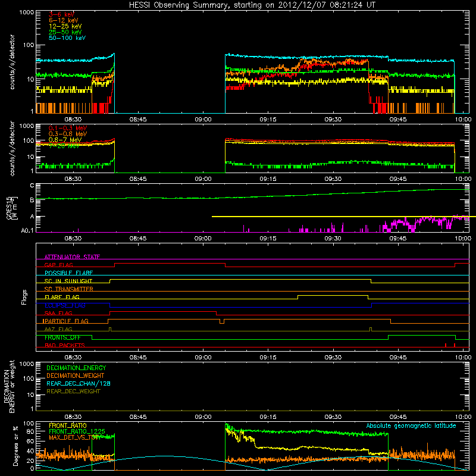Select the FLARE_FLAG label
Viewport: 476px width, 476px height.
pyautogui.click(x=62, y=297)
